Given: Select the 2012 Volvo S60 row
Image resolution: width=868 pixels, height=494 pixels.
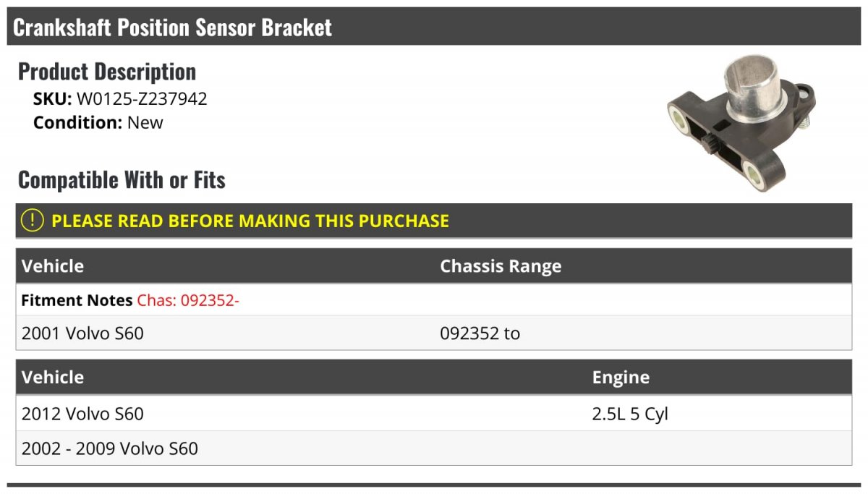Looking at the screenshot, I should [434, 414].
